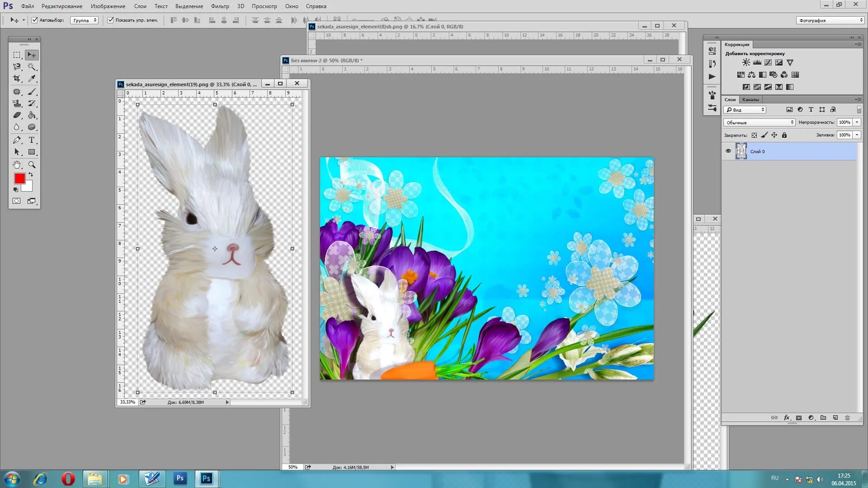The image size is (868, 488).
Task: Select the Eyedropper tool
Action: pos(32,79)
